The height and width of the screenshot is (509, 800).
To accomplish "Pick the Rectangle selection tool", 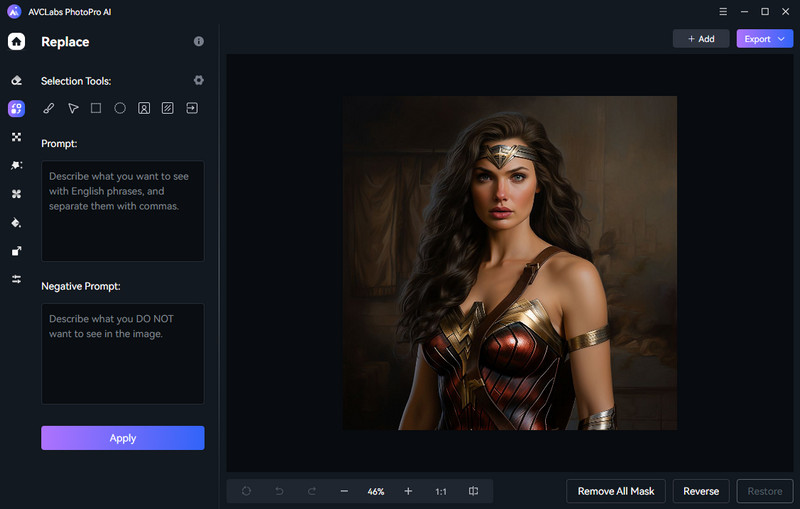I will point(96,108).
